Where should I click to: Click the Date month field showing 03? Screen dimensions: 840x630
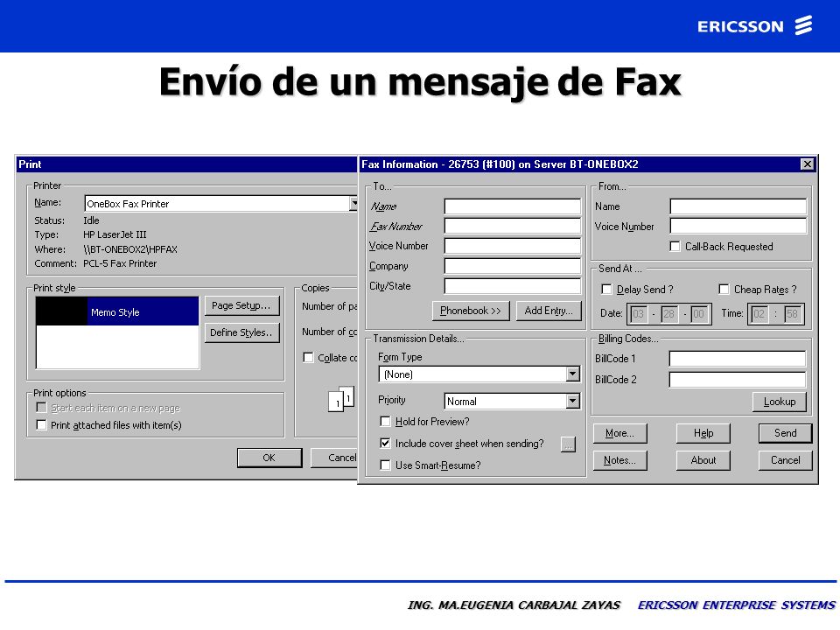638,314
